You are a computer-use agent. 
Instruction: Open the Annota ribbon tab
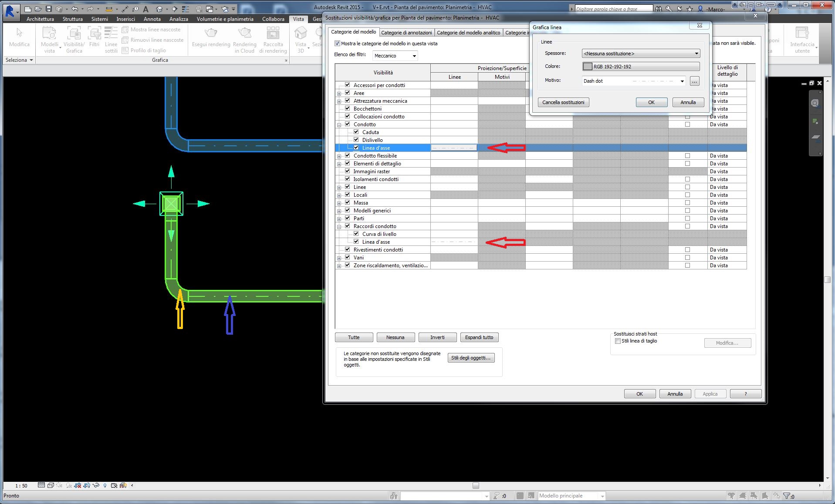pos(152,19)
